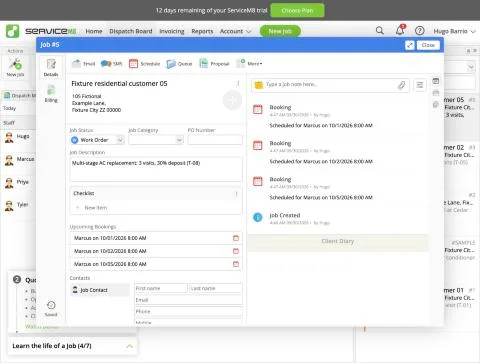The height and width of the screenshot is (363, 480).
Task: Select Marcus on 10/01/2026 8:00 AM booking
Action: coord(156,238)
